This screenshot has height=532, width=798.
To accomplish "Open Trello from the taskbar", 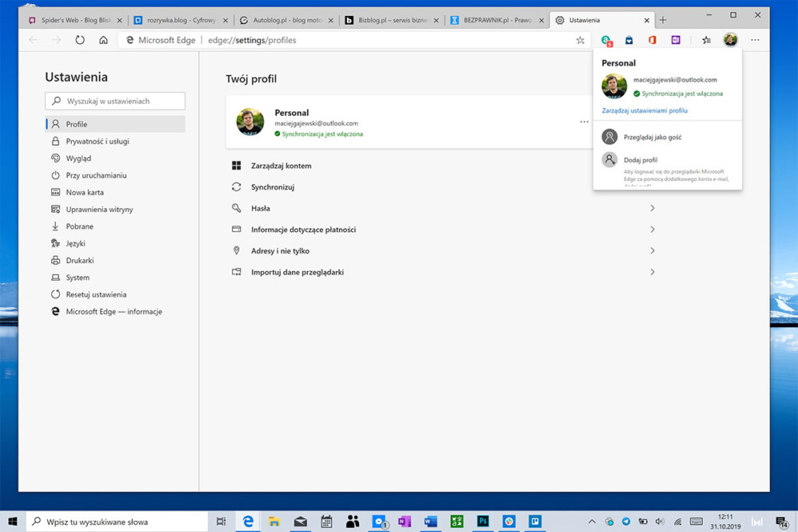I will [535, 522].
